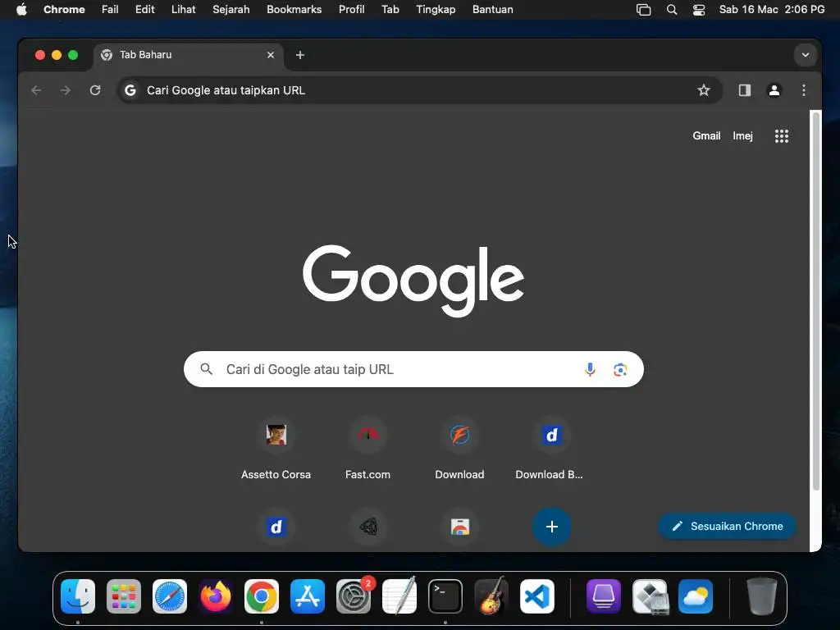840x630 pixels.
Task: Click Sesuaikan Chrome button
Action: click(727, 526)
